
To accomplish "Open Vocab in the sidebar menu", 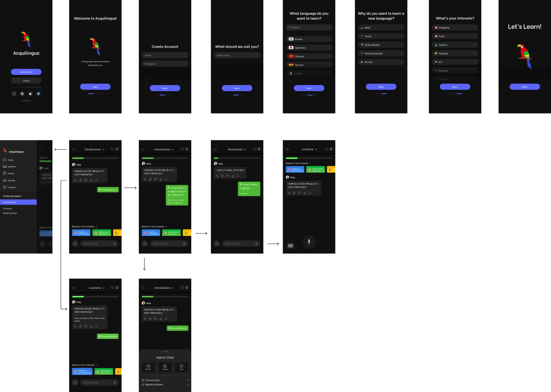I will 9,173.
